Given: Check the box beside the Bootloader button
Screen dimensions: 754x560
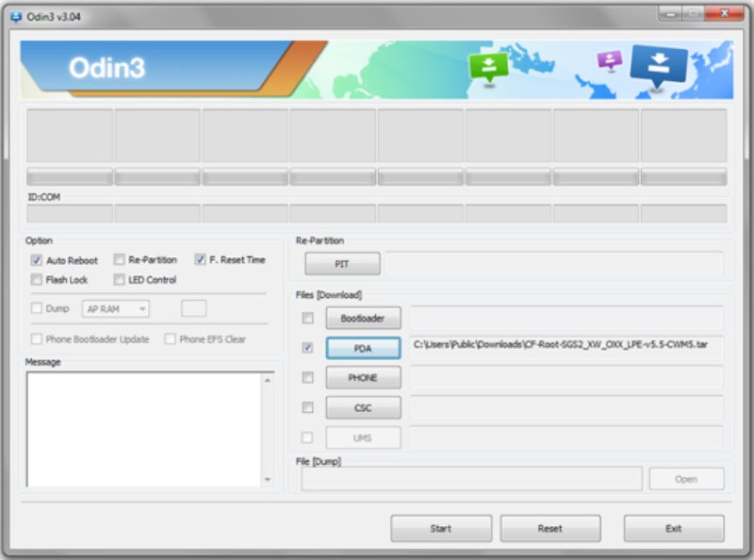Looking at the screenshot, I should point(307,318).
